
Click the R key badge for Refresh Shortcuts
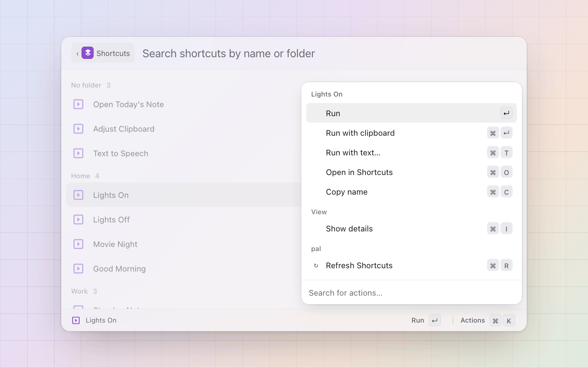[506, 265]
